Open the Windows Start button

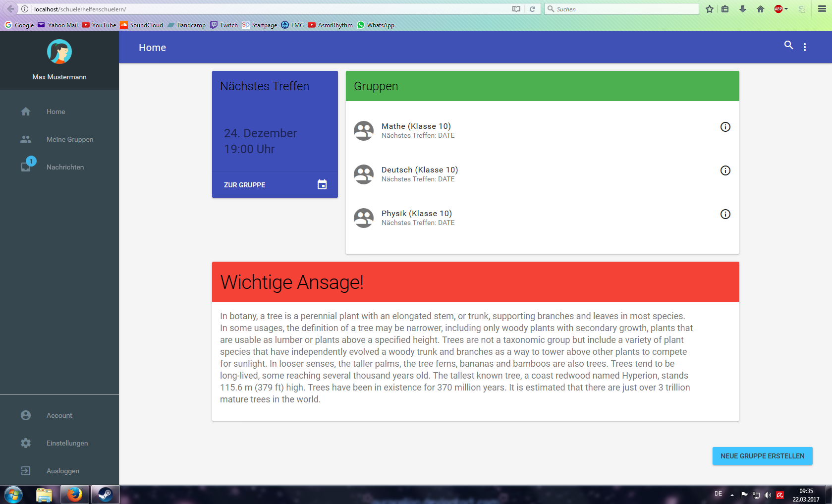click(x=13, y=495)
